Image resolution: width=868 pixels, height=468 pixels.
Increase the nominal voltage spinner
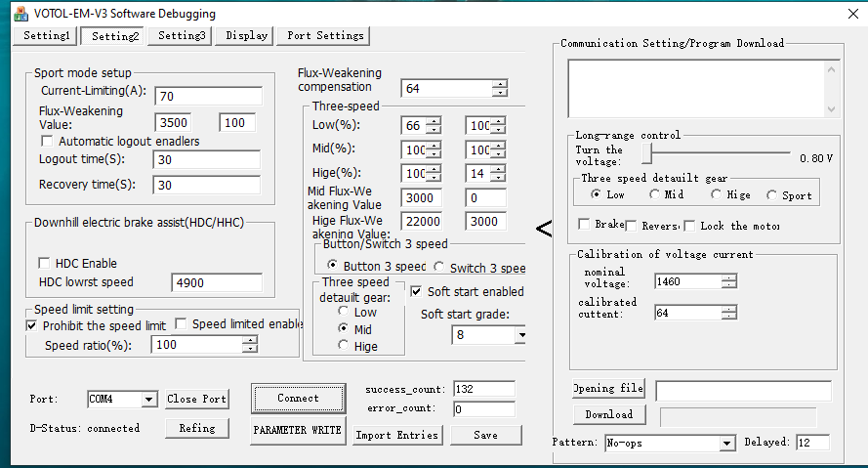(728, 277)
